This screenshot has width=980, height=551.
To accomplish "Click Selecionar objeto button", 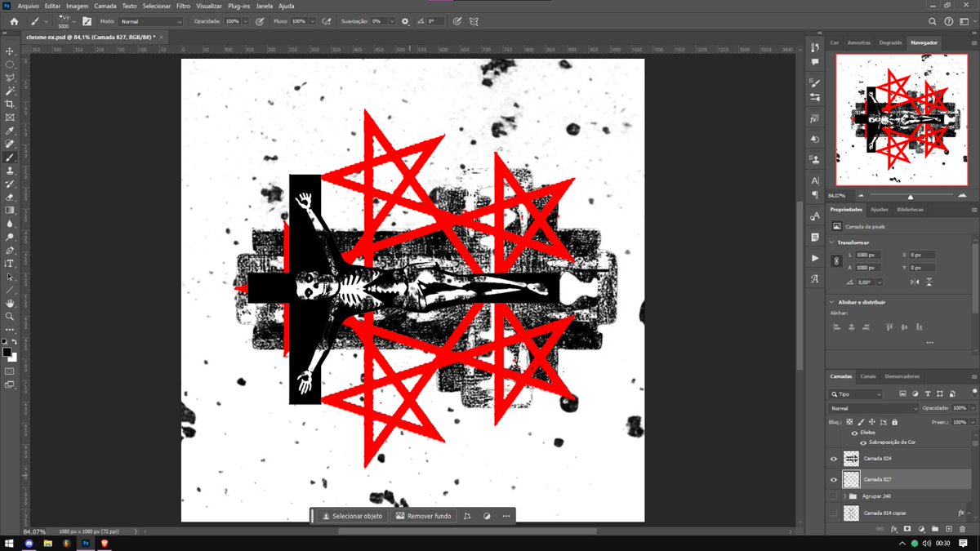I will click(x=352, y=516).
